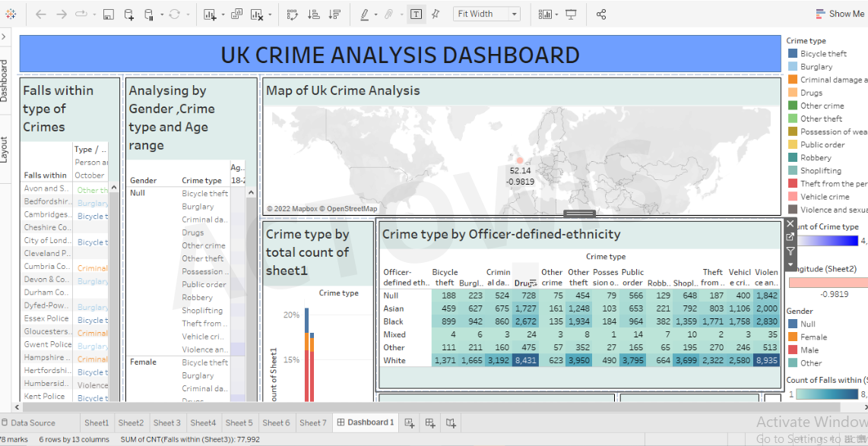Click the Undo back arrow
The height and width of the screenshot is (446, 868).
click(40, 14)
